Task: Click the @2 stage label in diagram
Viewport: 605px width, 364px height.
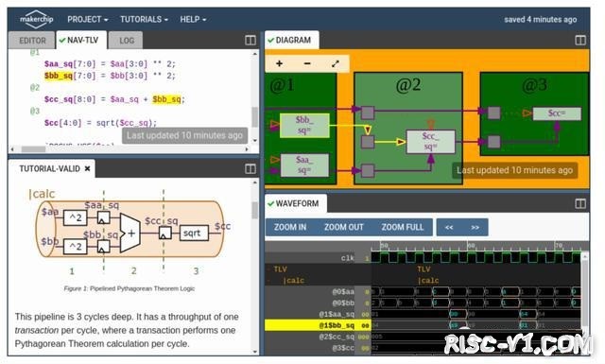Action: 408,85
